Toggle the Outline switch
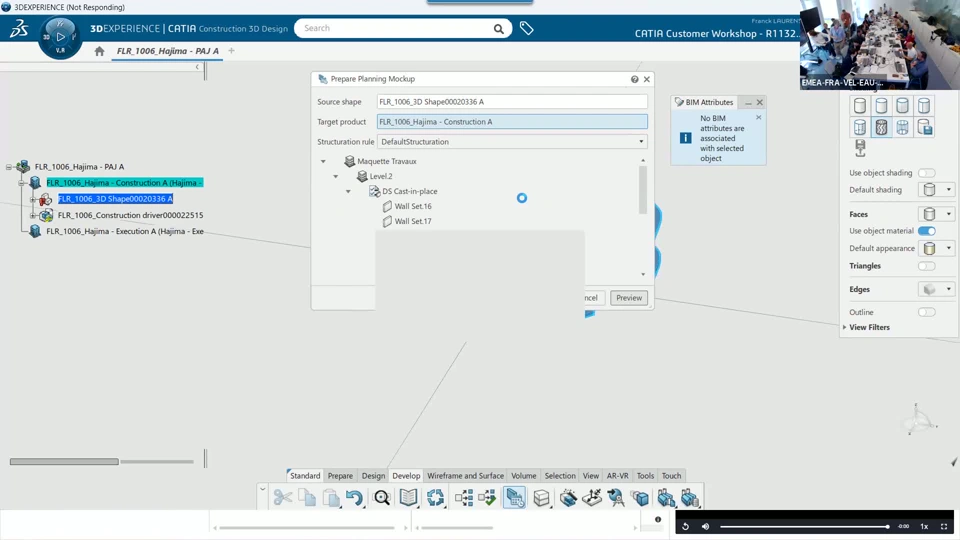960x540 pixels. pyautogui.click(x=926, y=312)
